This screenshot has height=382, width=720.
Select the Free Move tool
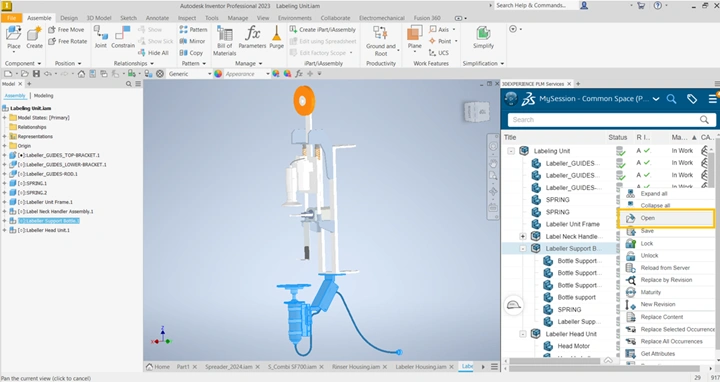point(66,29)
